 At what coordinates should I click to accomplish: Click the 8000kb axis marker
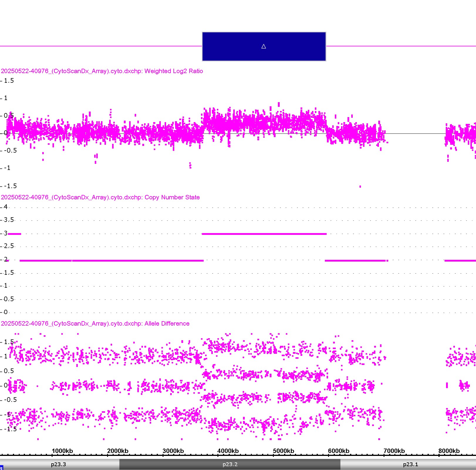[x=449, y=451]
